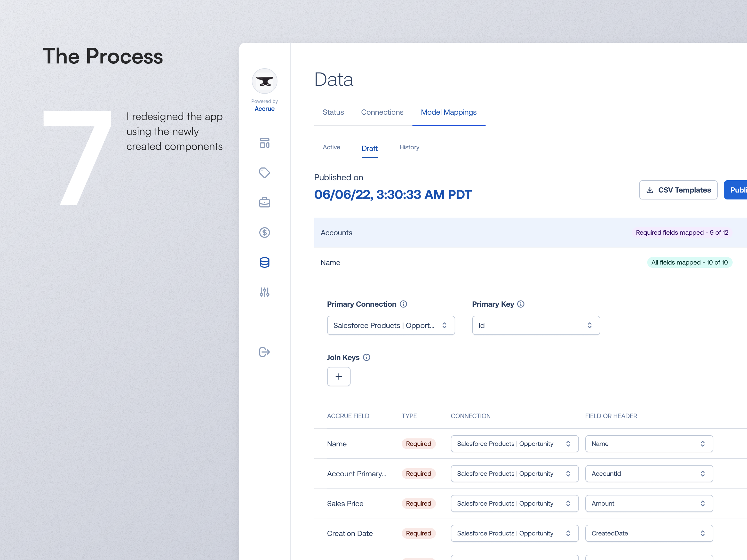Open the Salesforce Products Primary Connection dropdown
This screenshot has width=747, height=560.
[391, 325]
